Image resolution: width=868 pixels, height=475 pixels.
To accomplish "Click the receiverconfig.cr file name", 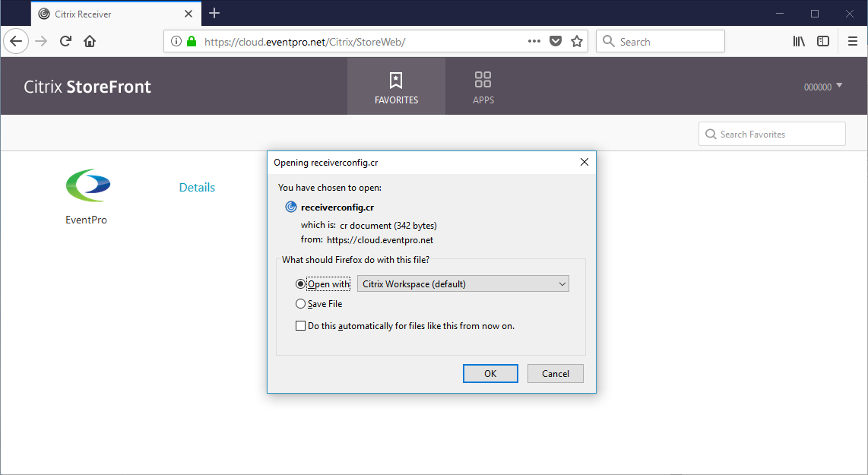I will click(x=337, y=207).
